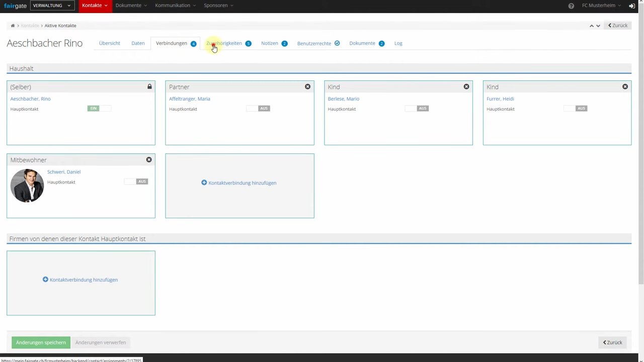Toggle Hauptkontakt for Affeltranger Maria
This screenshot has height=362, width=644.
(x=258, y=109)
